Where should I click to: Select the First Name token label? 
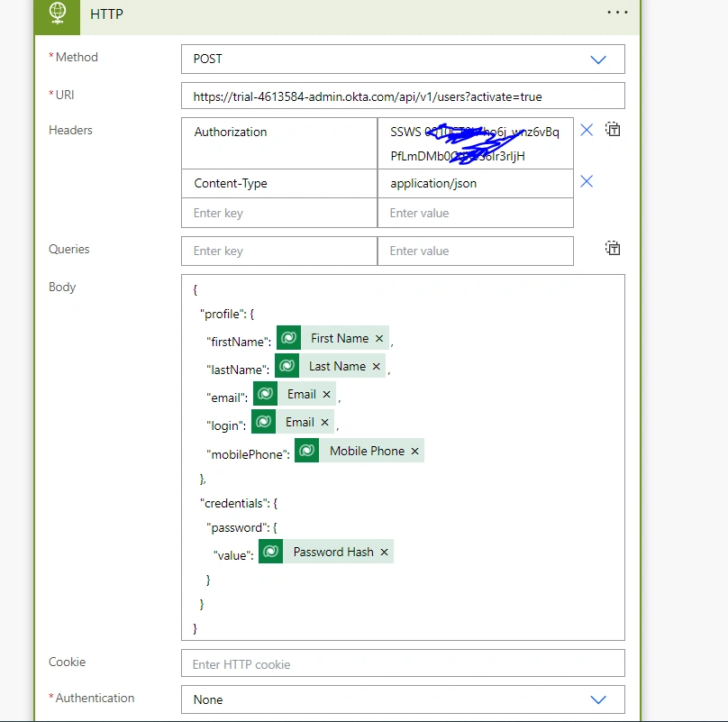(340, 338)
